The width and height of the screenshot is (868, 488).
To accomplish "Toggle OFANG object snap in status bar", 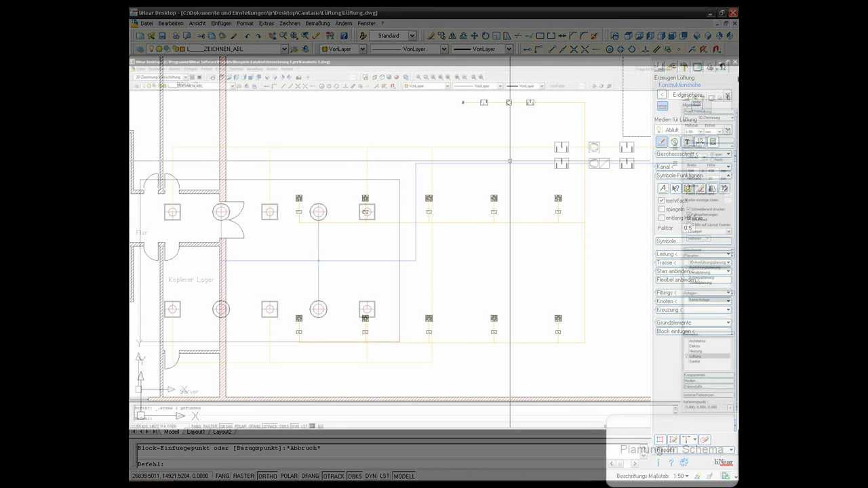I will click(x=310, y=476).
